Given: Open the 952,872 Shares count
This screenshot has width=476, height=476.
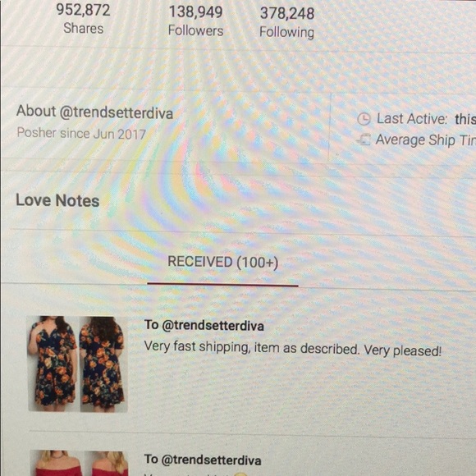Looking at the screenshot, I should pos(83,10).
